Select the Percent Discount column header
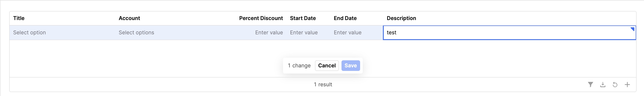 click(x=261, y=18)
